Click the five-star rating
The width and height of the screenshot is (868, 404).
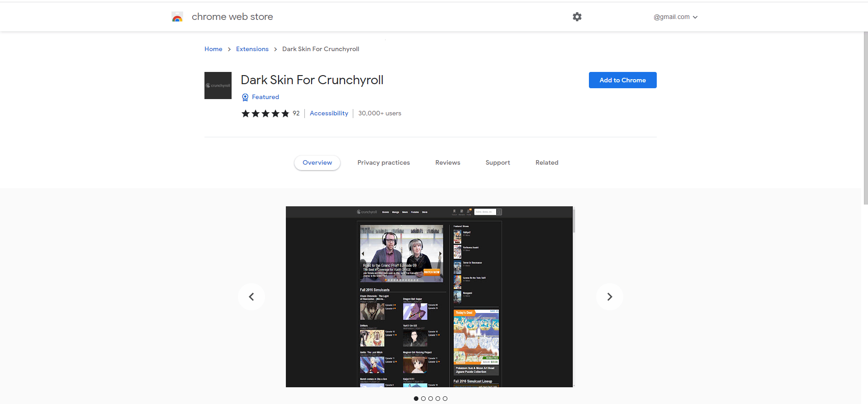coord(265,114)
